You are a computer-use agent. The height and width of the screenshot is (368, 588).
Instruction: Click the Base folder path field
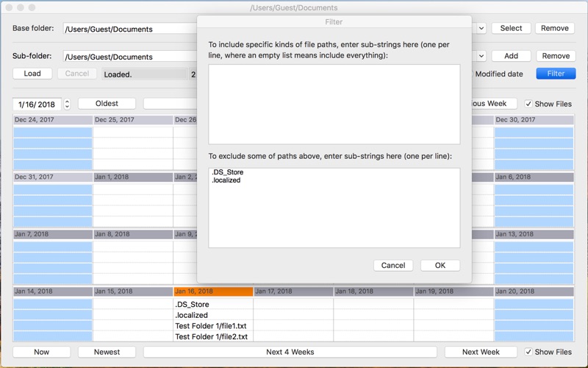pyautogui.click(x=130, y=29)
